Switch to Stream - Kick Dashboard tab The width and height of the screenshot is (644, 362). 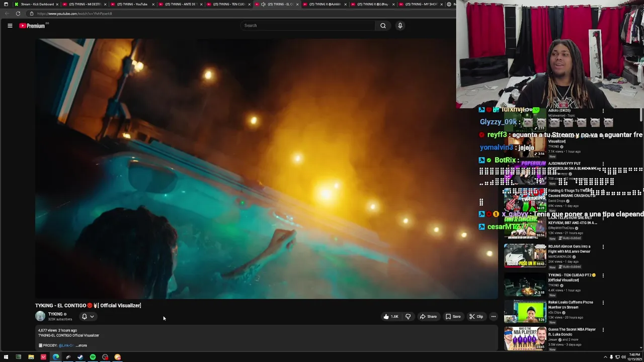(36, 4)
